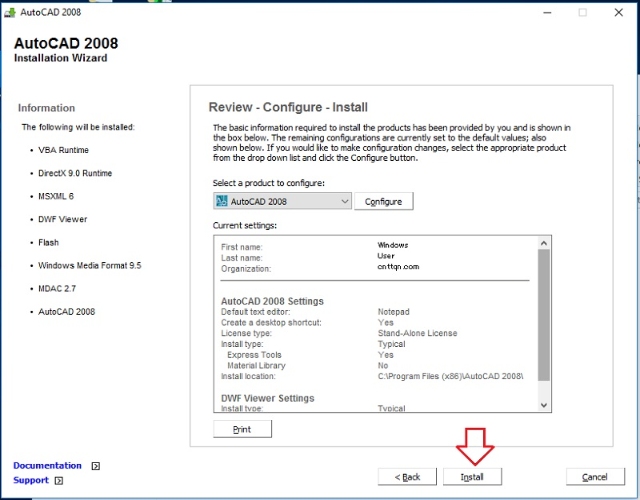
Task: Go back with the Back button
Action: tap(407, 477)
